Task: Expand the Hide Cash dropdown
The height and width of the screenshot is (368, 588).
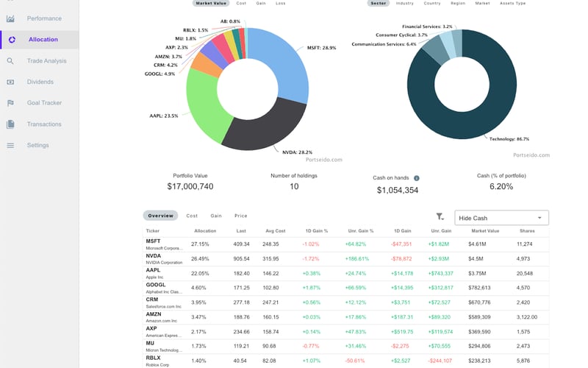Action: tap(501, 218)
